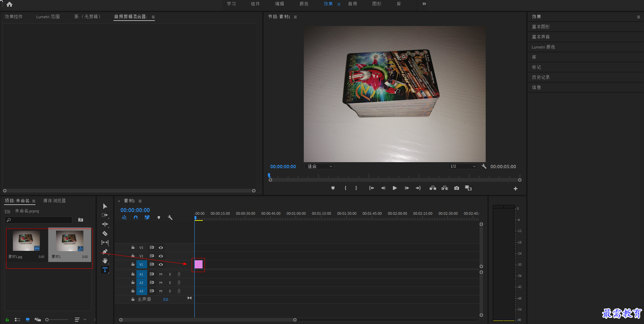Open Program Monitor panel menu
The height and width of the screenshot is (324, 644).
tap(295, 17)
